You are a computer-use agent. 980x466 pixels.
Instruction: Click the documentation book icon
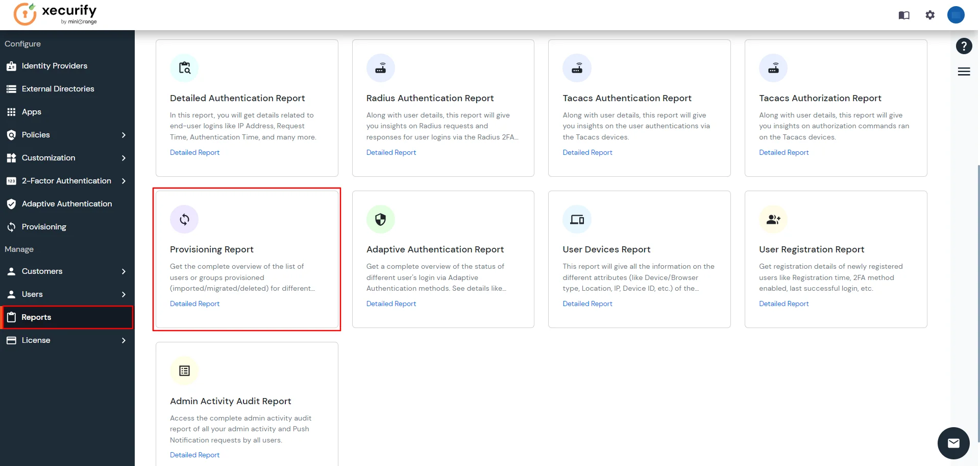click(903, 15)
